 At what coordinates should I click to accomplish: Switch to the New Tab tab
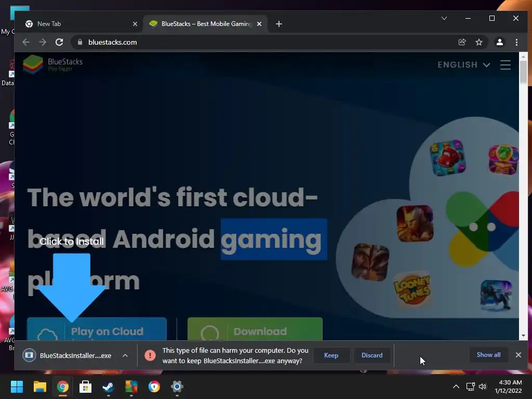pos(78,24)
